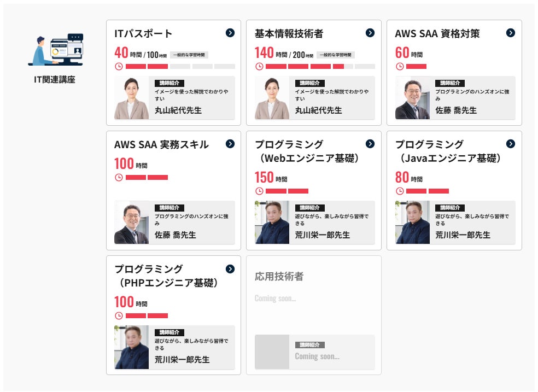The width and height of the screenshot is (538, 392).
Task: Click the IT関連講座 computer illustration icon
Action: (x=55, y=50)
